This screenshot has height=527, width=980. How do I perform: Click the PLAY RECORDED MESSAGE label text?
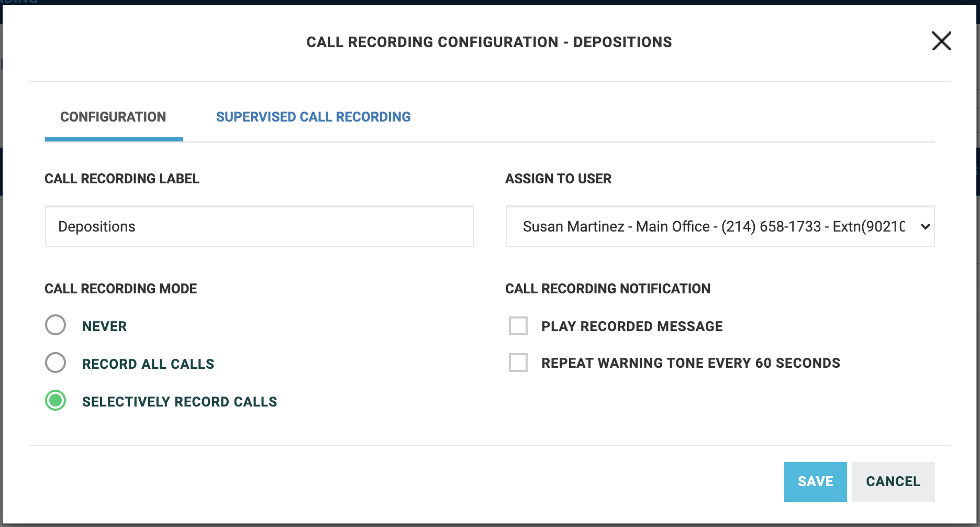coord(632,326)
